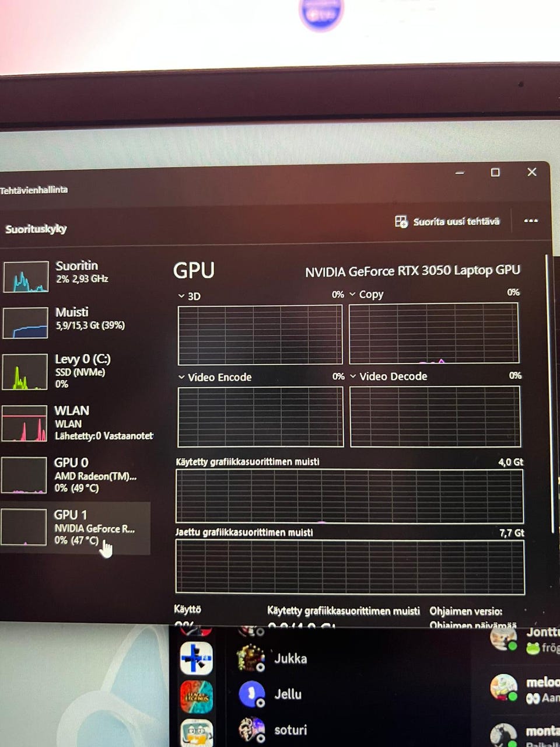The image size is (560, 747).
Task: Click the Käyttö label under graphs
Action: coord(187,609)
